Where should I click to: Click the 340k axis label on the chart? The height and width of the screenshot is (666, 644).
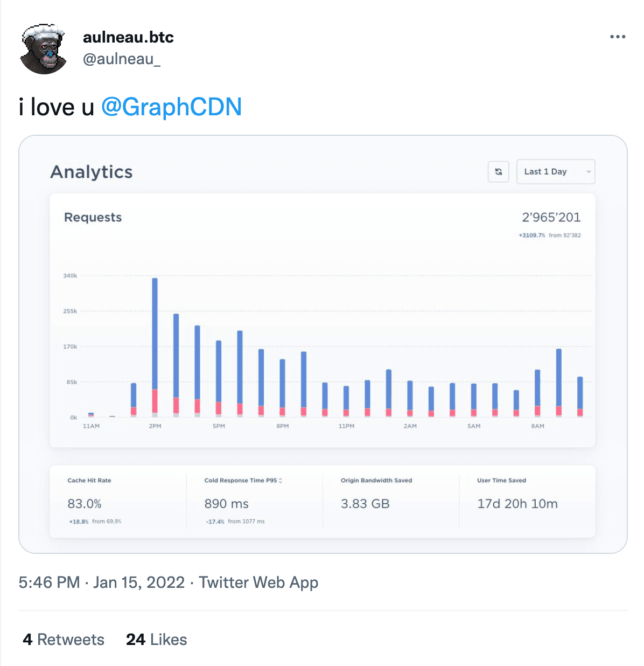point(69,275)
